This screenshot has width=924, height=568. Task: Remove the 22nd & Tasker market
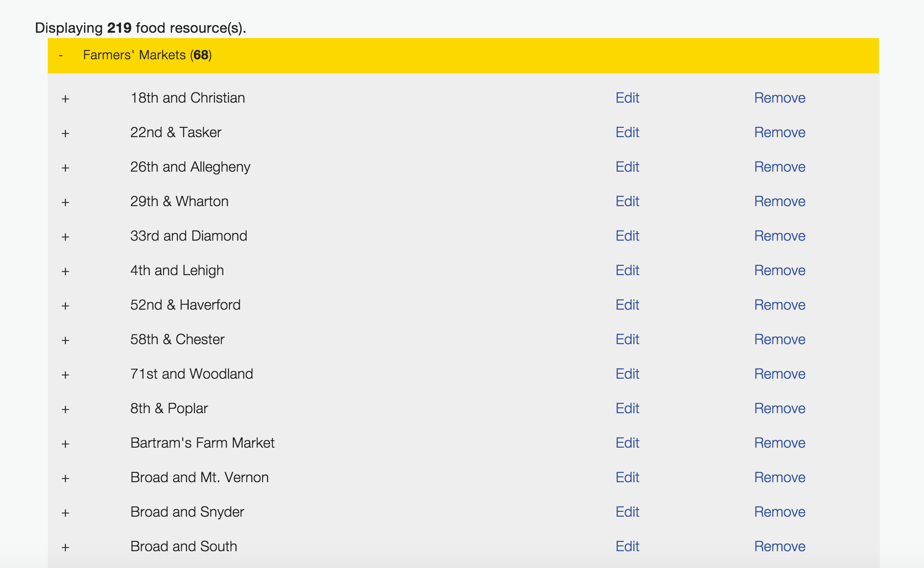pyautogui.click(x=779, y=132)
